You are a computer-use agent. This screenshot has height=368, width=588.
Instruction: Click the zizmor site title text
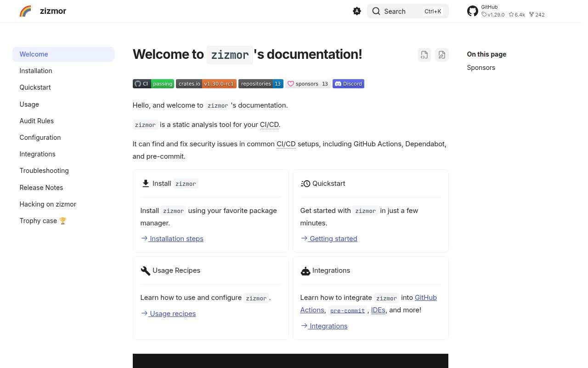coord(53,11)
